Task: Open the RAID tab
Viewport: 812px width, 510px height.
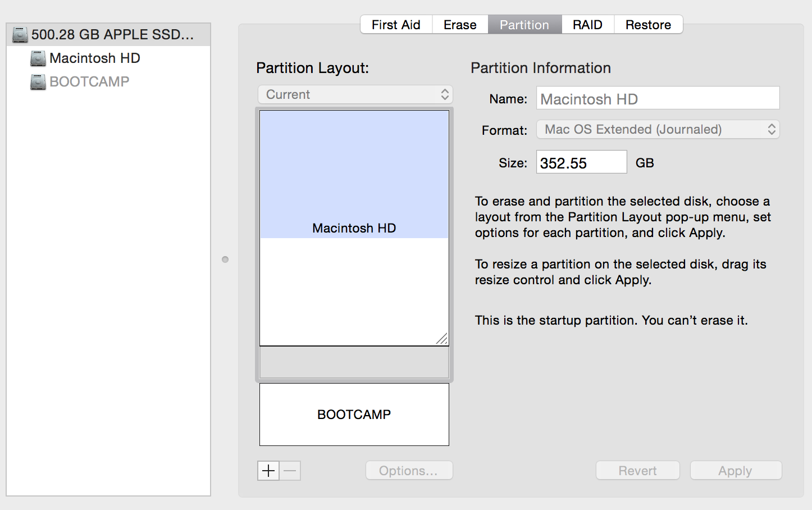Action: click(x=587, y=24)
